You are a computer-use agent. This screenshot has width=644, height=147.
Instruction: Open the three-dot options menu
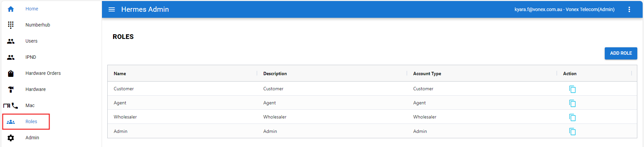tap(629, 9)
